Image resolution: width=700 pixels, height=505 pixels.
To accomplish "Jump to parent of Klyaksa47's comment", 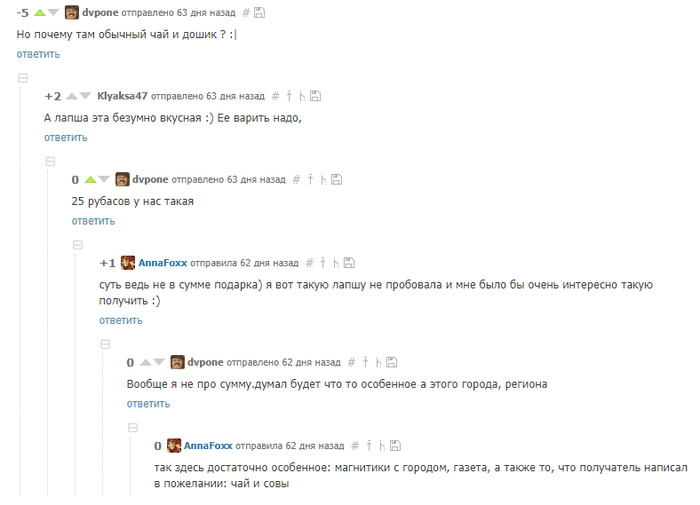I will tap(289, 96).
